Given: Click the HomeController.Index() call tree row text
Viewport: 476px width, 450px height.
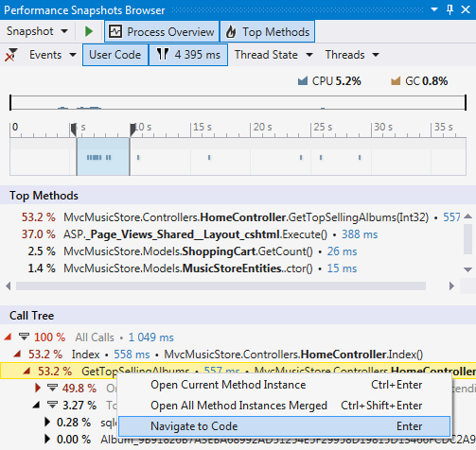Looking at the screenshot, I should point(293,355).
